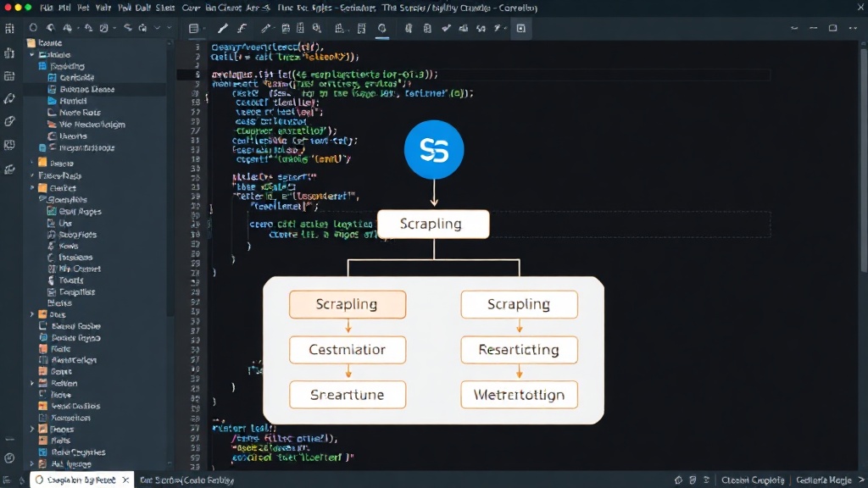This screenshot has width=868, height=488.
Task: Click the Cestmiatior diagram node
Action: coord(347,350)
